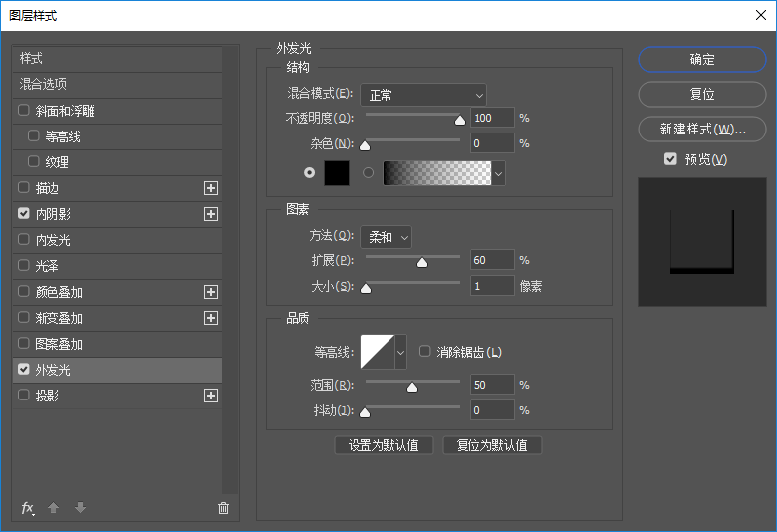Click the style preview thumbnail
The width and height of the screenshot is (777, 532).
[x=702, y=242]
